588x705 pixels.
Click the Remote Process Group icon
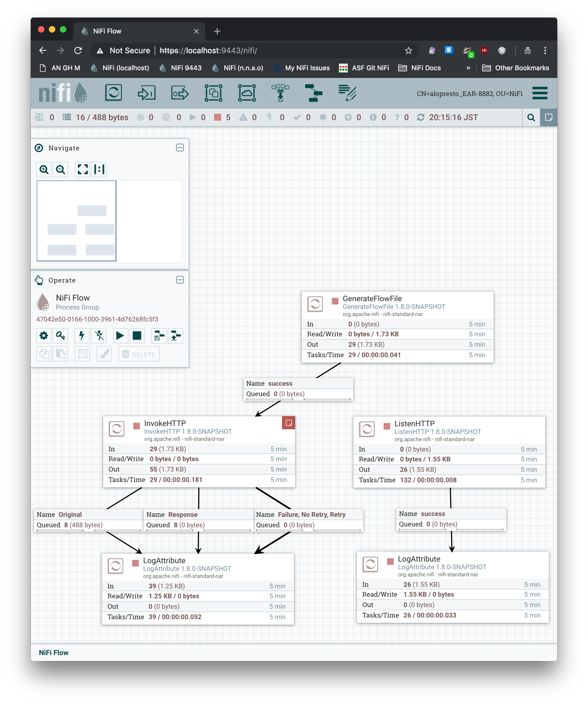click(247, 93)
